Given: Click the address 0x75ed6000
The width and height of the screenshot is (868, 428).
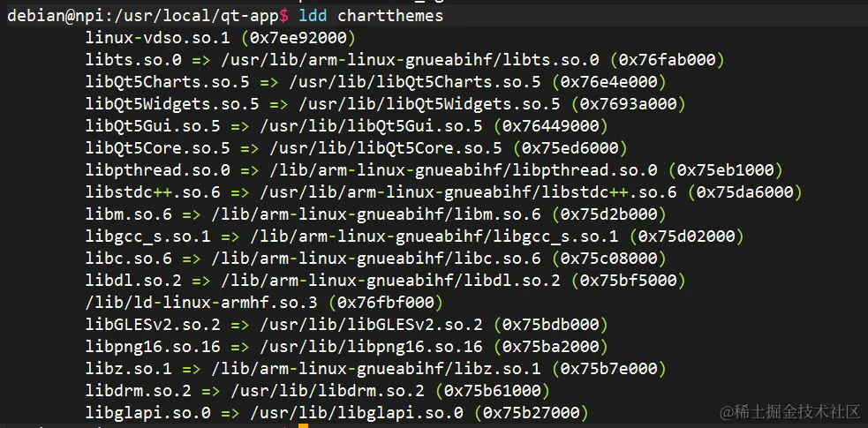Looking at the screenshot, I should point(570,147).
